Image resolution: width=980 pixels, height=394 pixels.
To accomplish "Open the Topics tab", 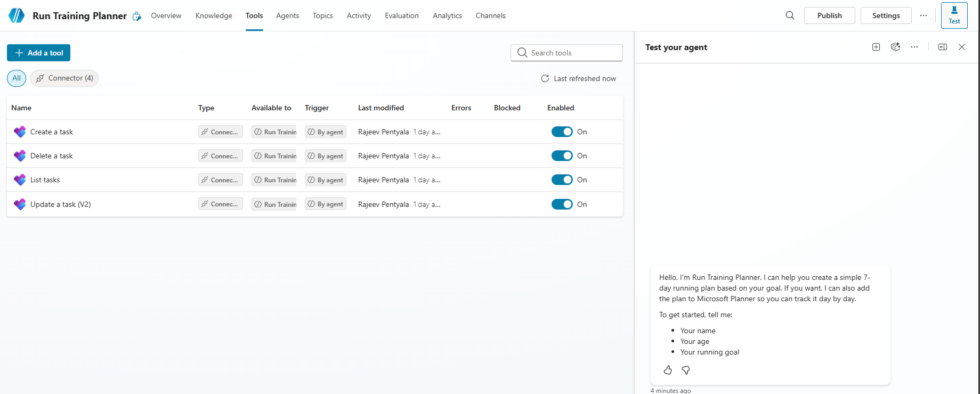I will pyautogui.click(x=323, y=15).
